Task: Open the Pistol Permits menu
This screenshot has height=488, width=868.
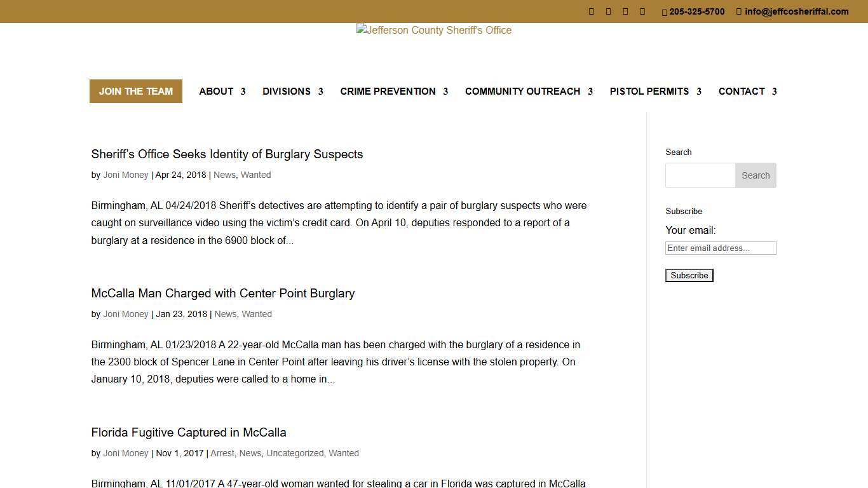Action: coord(655,91)
